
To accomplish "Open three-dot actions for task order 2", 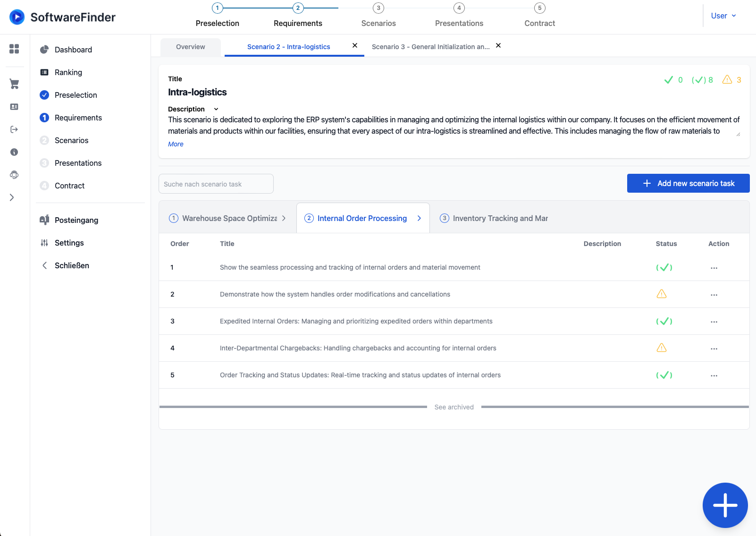I will [x=714, y=295].
